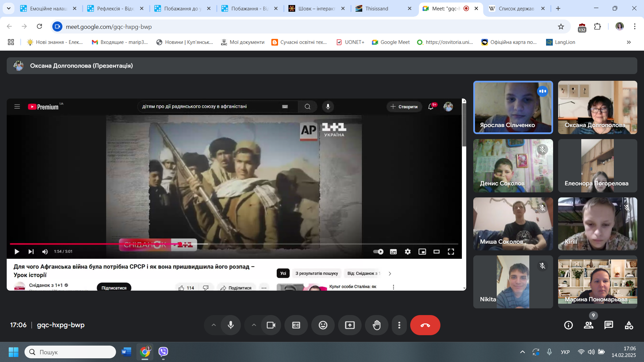
Task: Reload the Meet page
Action: click(x=40, y=26)
